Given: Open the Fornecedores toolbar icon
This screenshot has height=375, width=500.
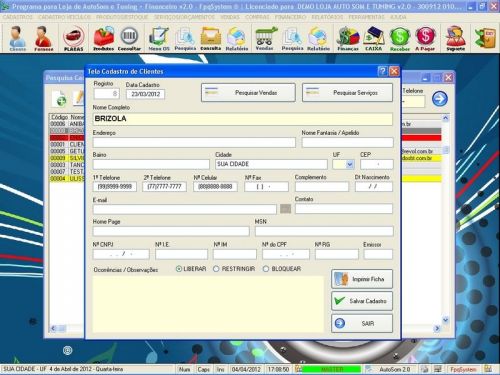Looking at the screenshot, I should (44, 38).
